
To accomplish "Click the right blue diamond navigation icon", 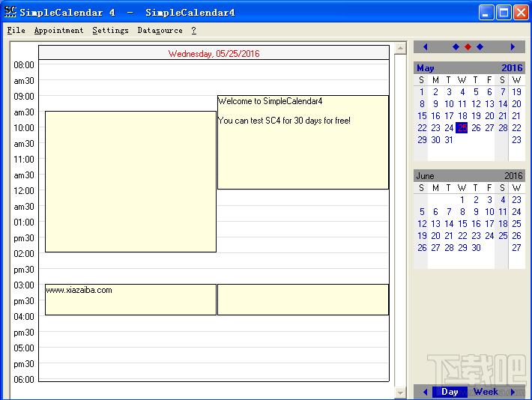I will 480,47.
